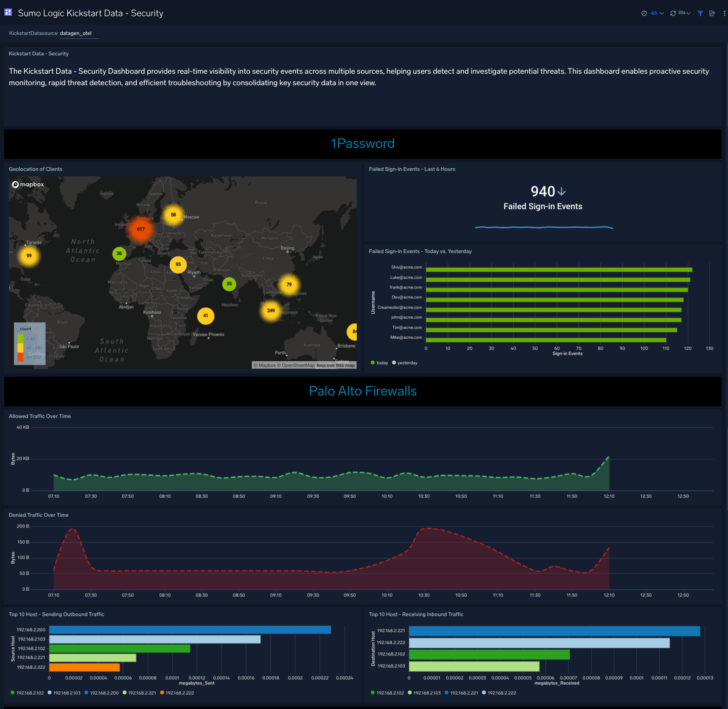Image resolution: width=728 pixels, height=709 pixels.
Task: Click the Improve this map link
Action: (x=335, y=365)
